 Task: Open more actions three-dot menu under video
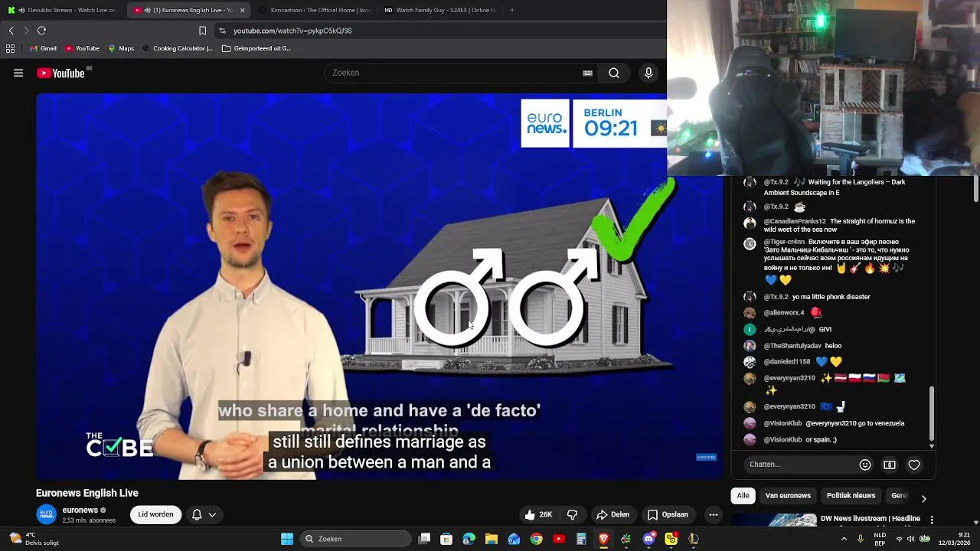pos(714,515)
